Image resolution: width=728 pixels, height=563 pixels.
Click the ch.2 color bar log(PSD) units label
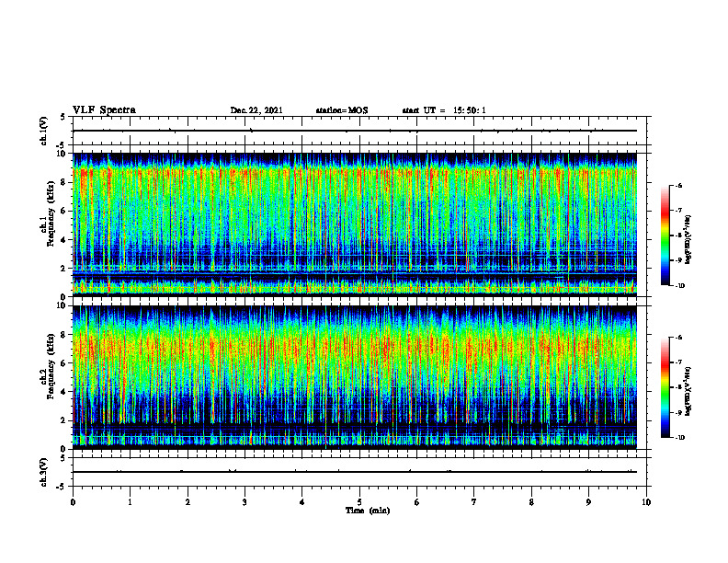tap(689, 391)
